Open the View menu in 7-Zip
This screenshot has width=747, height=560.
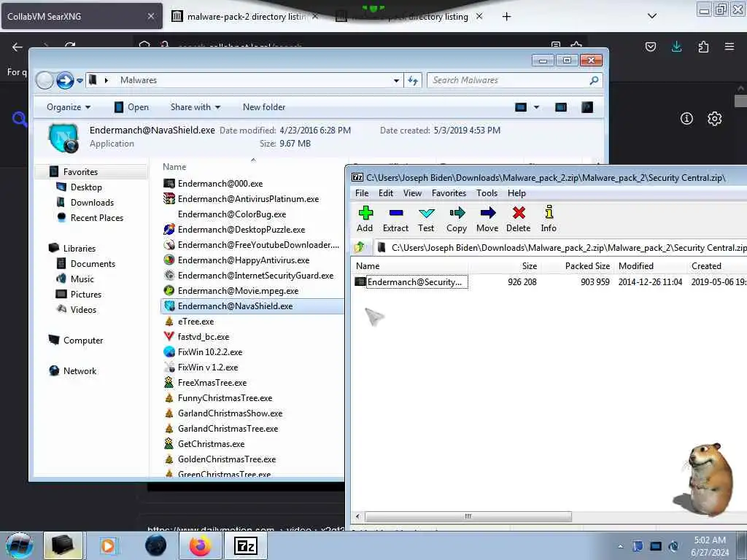coord(413,192)
